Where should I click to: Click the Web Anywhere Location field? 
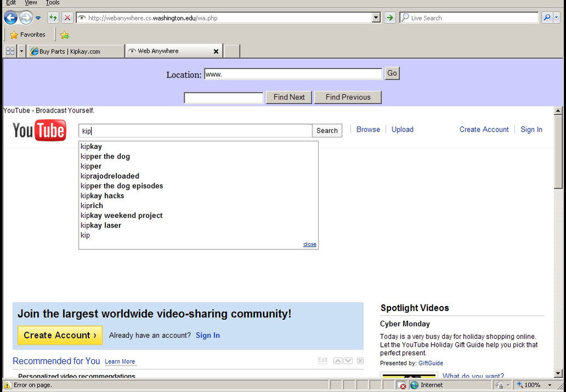(x=293, y=74)
